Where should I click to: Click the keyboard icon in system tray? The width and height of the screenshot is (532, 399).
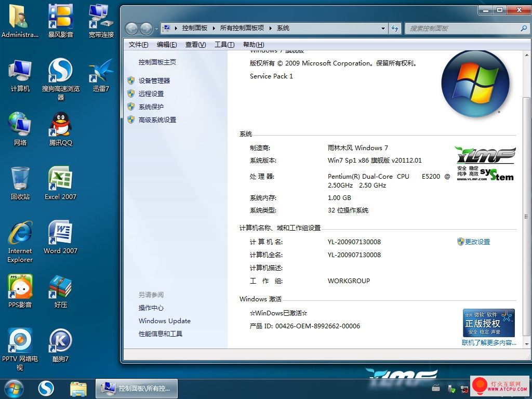(436, 389)
